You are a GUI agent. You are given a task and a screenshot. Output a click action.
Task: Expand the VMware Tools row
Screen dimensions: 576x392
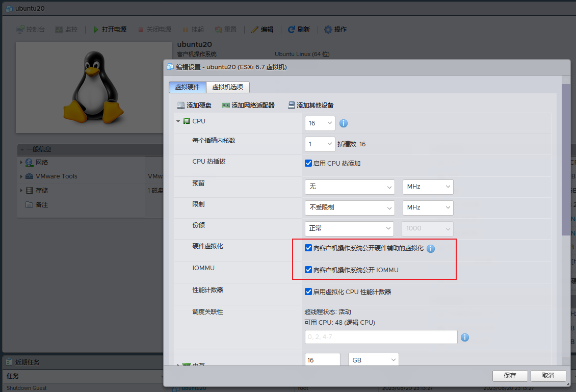pos(21,176)
